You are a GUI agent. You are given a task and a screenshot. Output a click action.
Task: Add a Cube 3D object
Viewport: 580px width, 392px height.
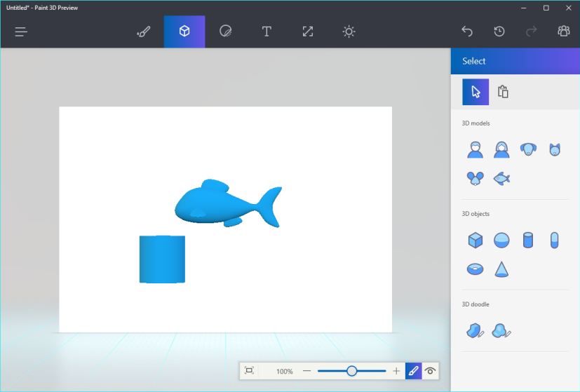click(475, 240)
